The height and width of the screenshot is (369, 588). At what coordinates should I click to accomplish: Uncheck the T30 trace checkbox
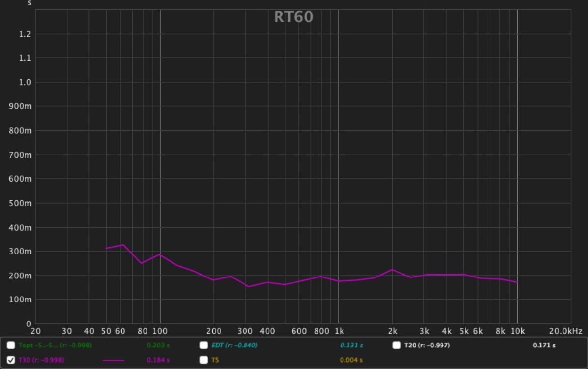11,360
